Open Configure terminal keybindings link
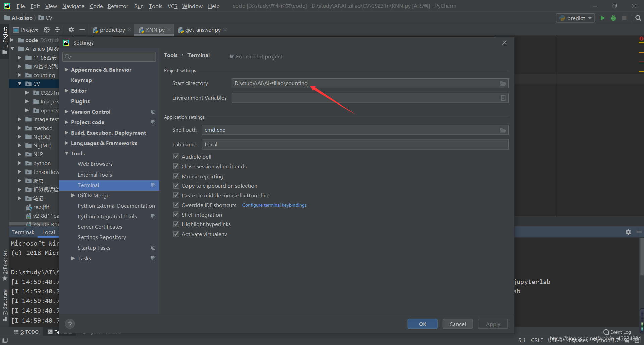This screenshot has width=644, height=345. [274, 205]
